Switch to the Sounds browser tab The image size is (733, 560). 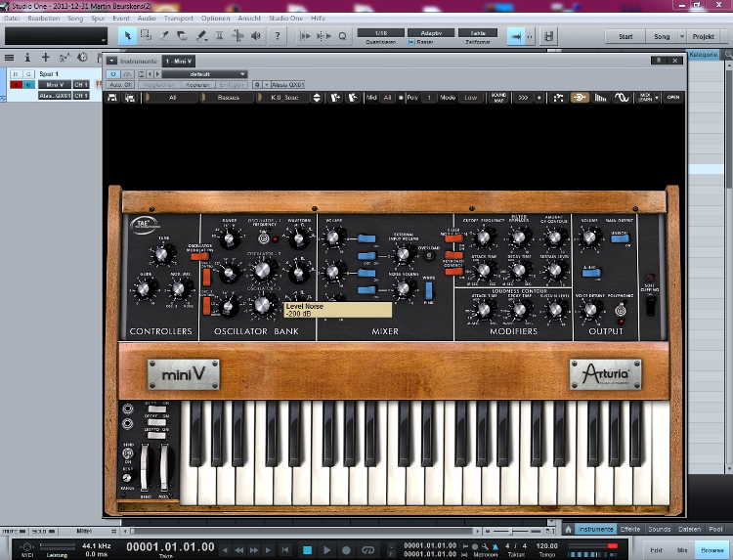[659, 529]
